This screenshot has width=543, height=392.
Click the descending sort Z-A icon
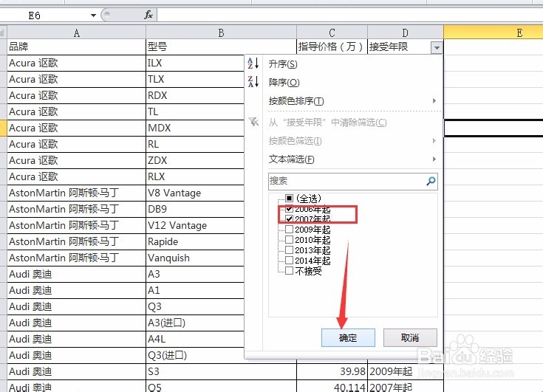(x=253, y=82)
